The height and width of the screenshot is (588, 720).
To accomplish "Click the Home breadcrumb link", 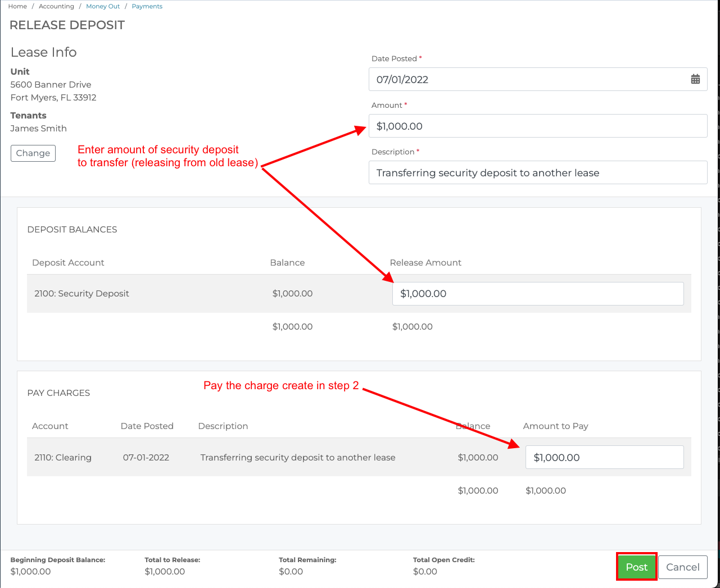I will tap(17, 6).
